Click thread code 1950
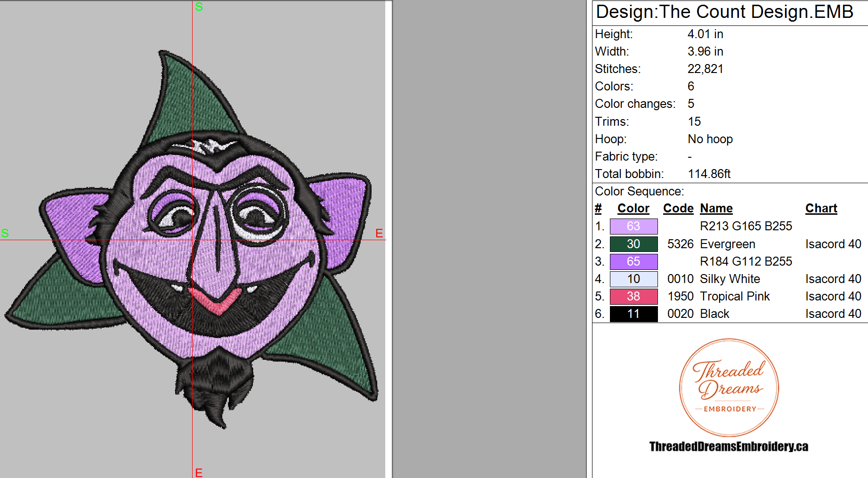 coord(681,296)
